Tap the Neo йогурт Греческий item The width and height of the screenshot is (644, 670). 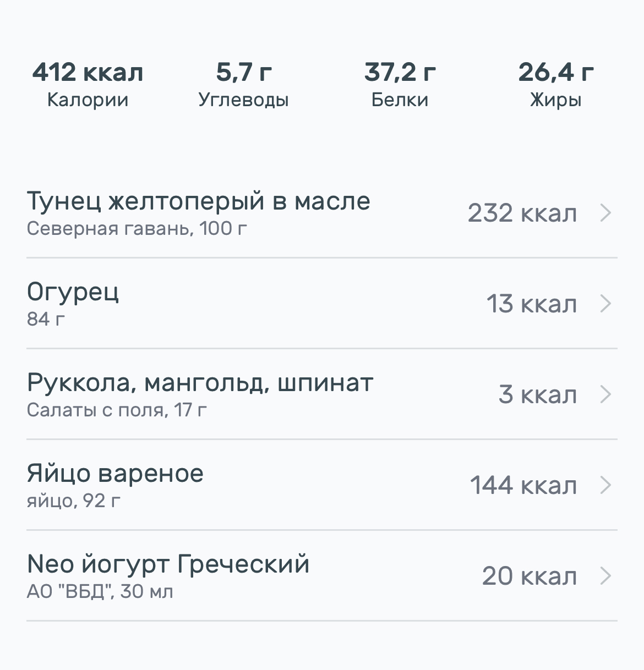pos(168,564)
